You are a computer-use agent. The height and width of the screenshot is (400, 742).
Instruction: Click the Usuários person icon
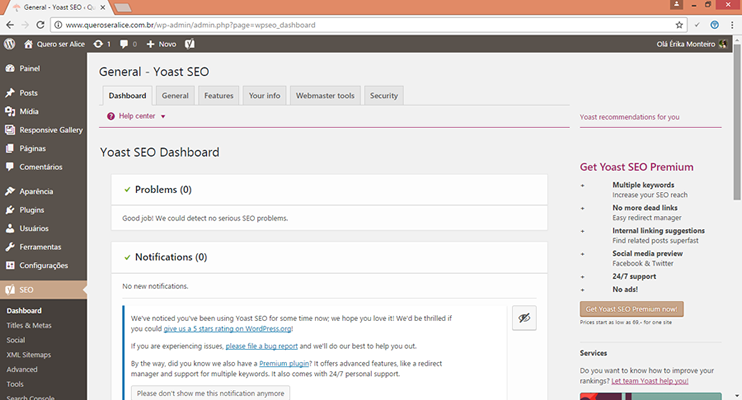[x=10, y=228]
